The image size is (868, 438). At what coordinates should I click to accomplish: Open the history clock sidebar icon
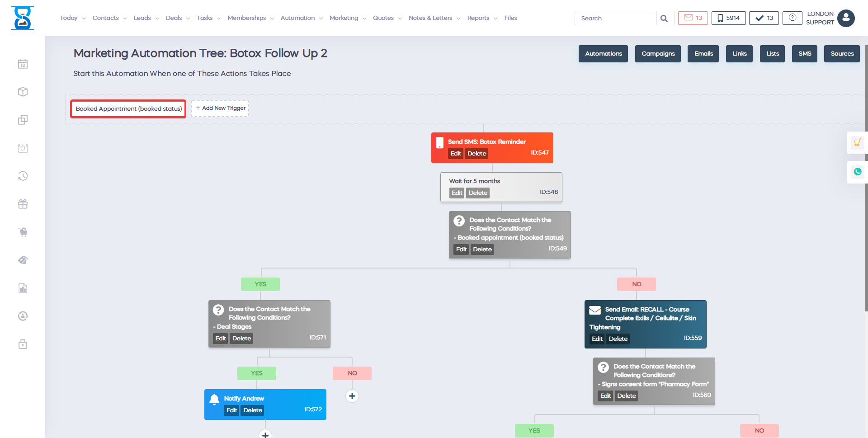pyautogui.click(x=23, y=176)
